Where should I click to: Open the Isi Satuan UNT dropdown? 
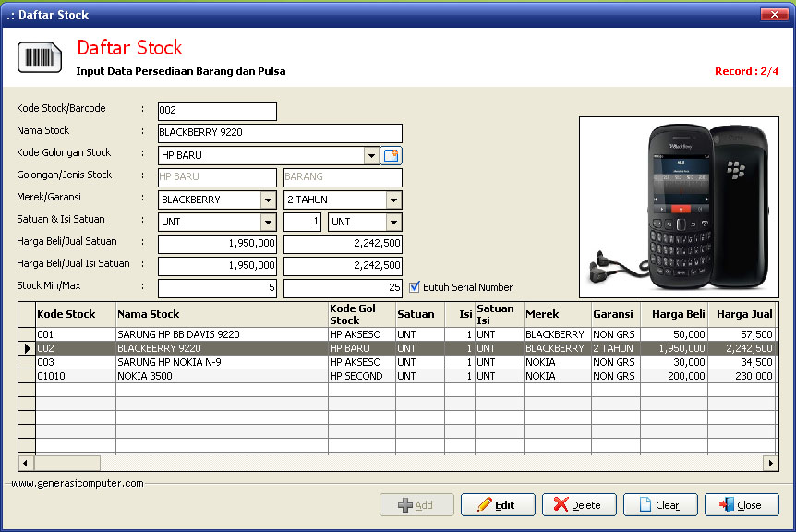(393, 223)
